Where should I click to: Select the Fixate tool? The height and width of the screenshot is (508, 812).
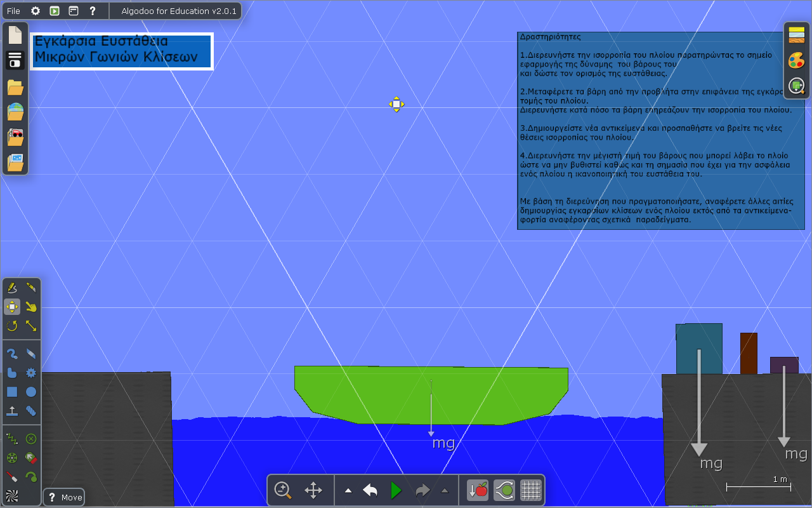[x=31, y=438]
